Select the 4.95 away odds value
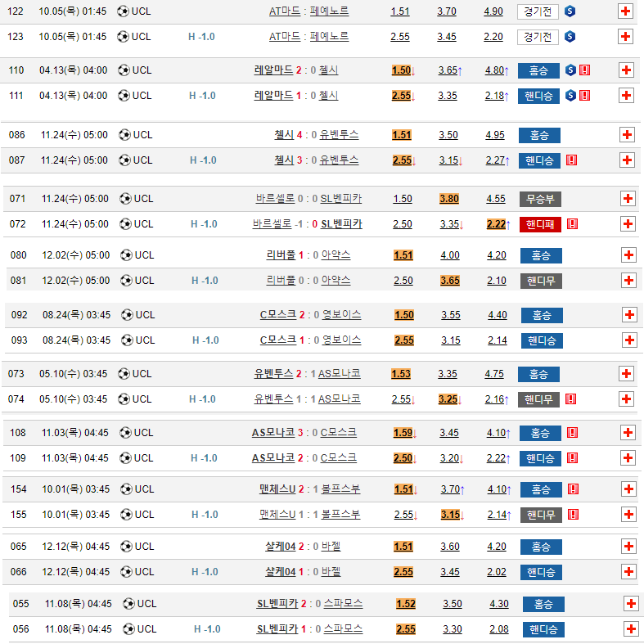The height and width of the screenshot is (644, 644). [x=494, y=135]
